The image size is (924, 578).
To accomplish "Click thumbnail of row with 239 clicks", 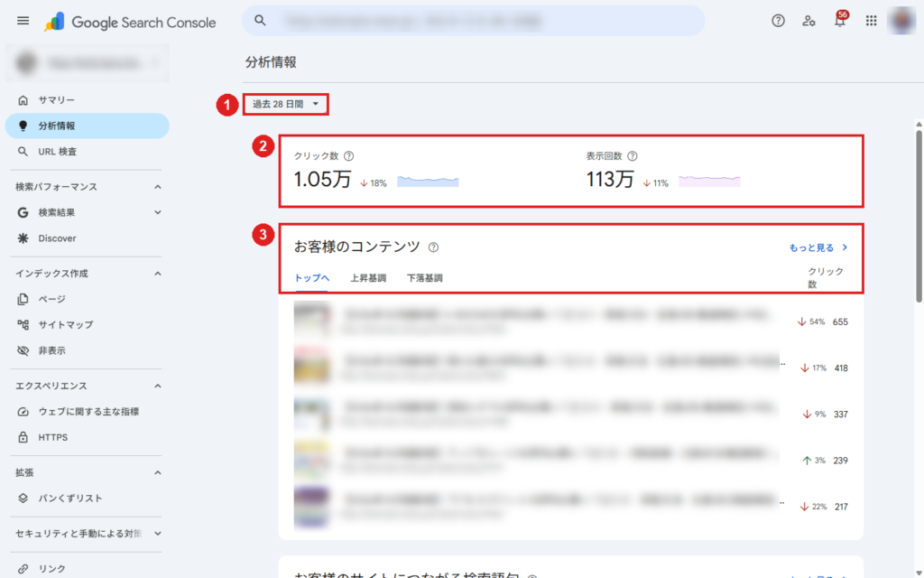I will tap(312, 459).
